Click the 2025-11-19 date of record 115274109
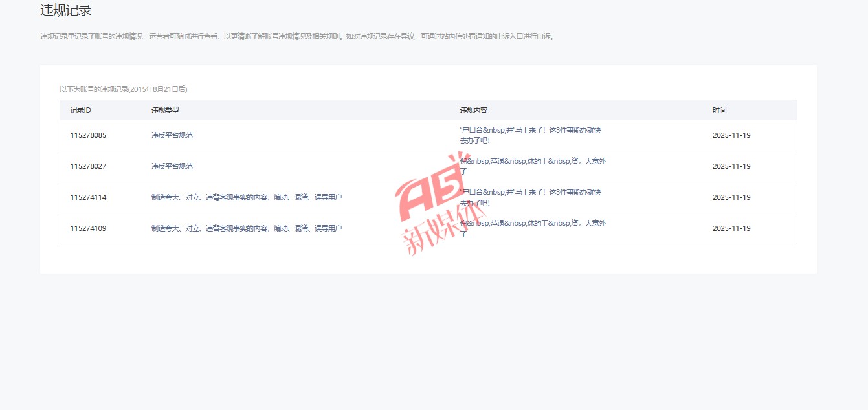The height and width of the screenshot is (410, 868). 731,228
